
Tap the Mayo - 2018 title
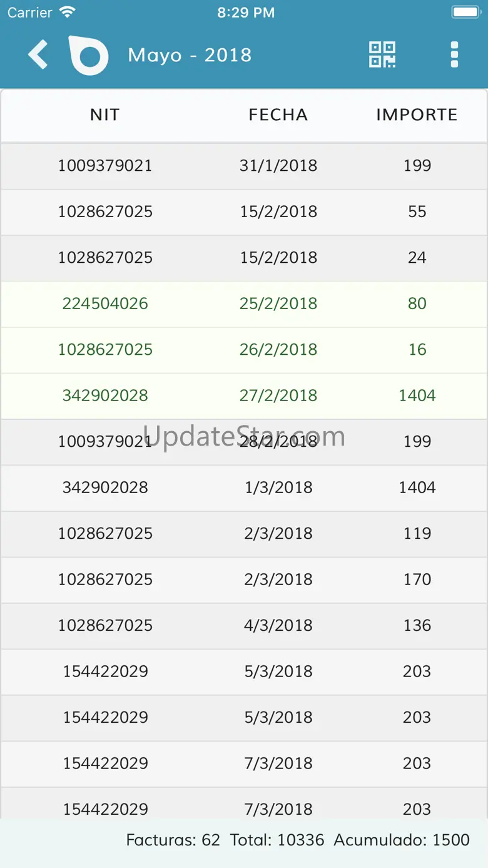[190, 55]
